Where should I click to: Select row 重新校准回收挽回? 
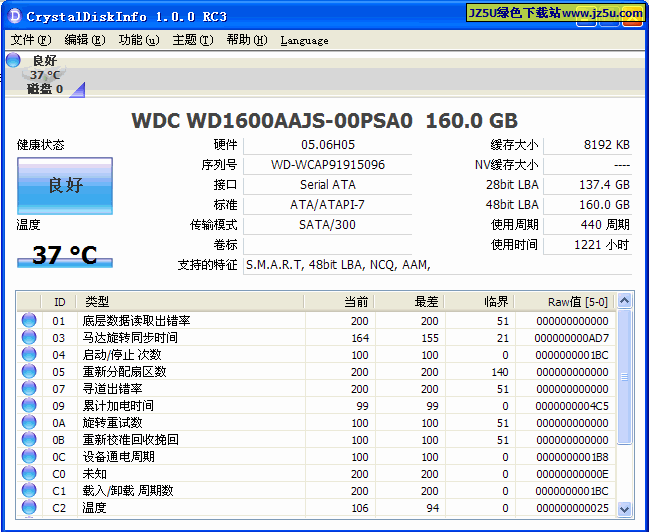pyautogui.click(x=316, y=440)
